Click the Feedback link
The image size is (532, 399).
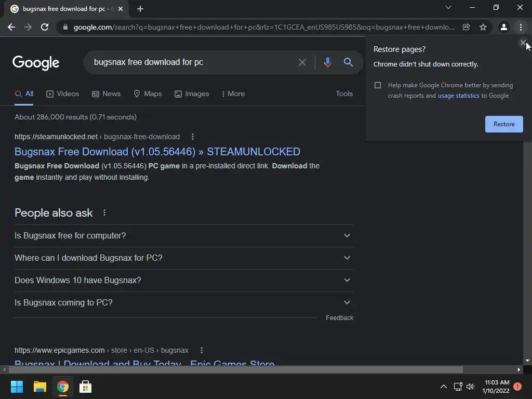339,318
